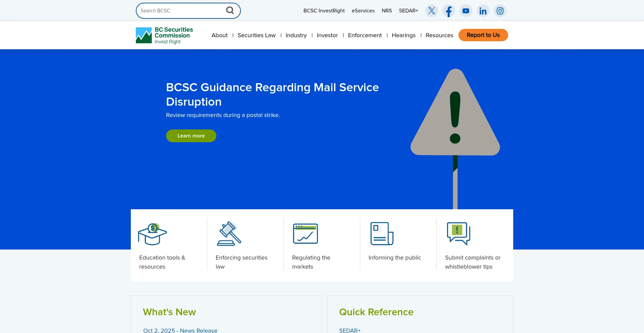
Task: Click the search magnifier icon
Action: 230,10
